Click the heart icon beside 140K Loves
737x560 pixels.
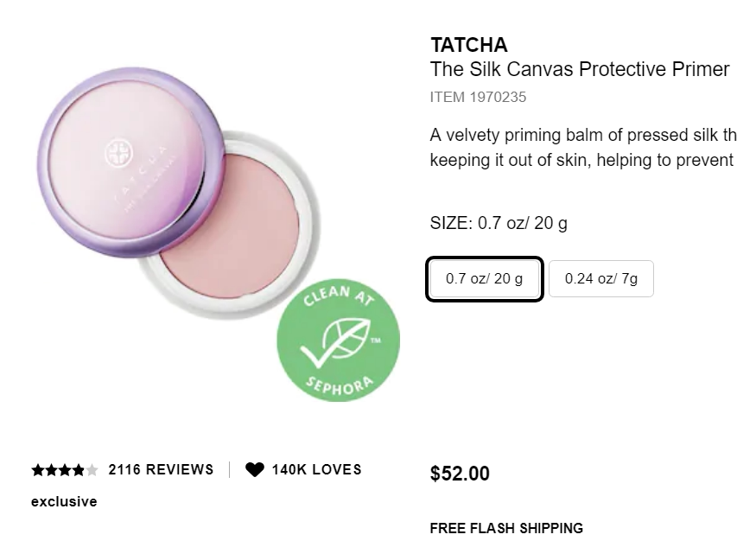tap(254, 470)
